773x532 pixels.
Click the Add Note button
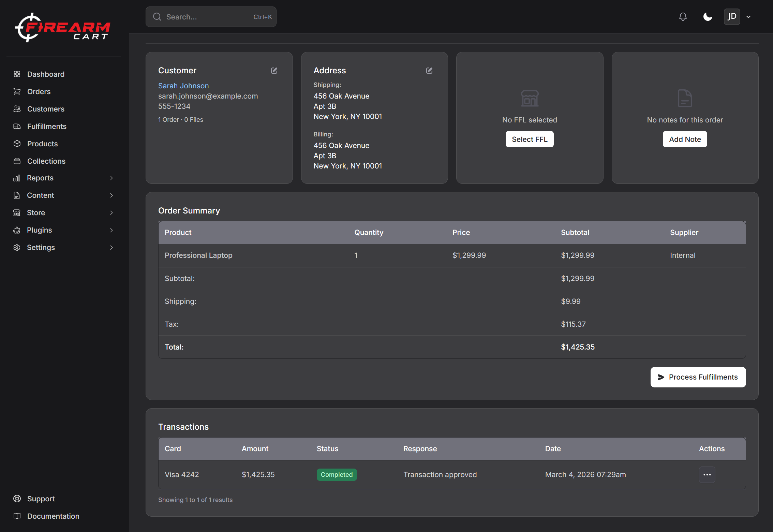685,139
